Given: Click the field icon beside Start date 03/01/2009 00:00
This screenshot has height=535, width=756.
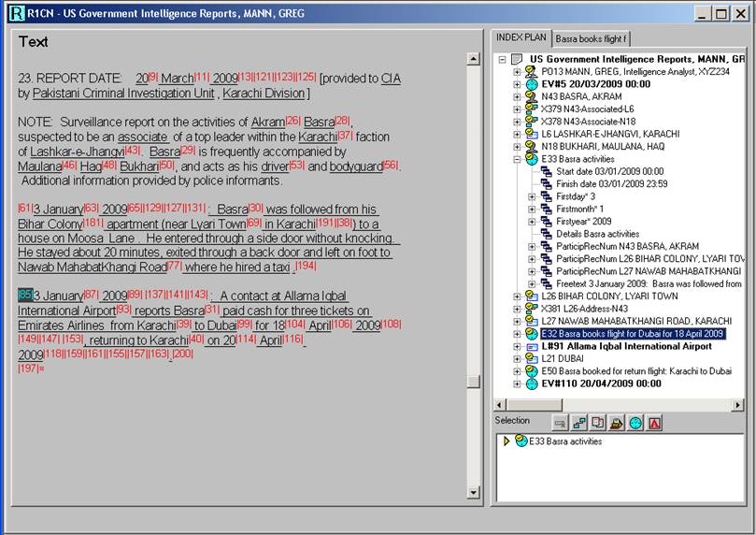Looking at the screenshot, I should click(547, 171).
